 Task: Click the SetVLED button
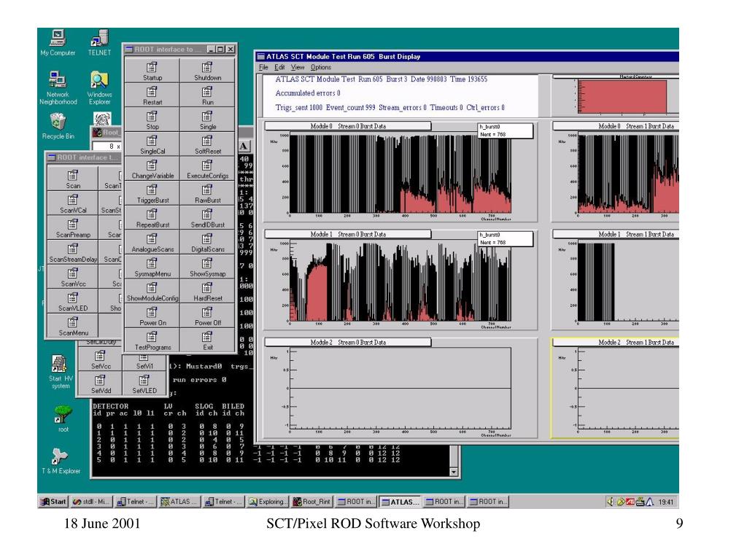click(x=144, y=384)
